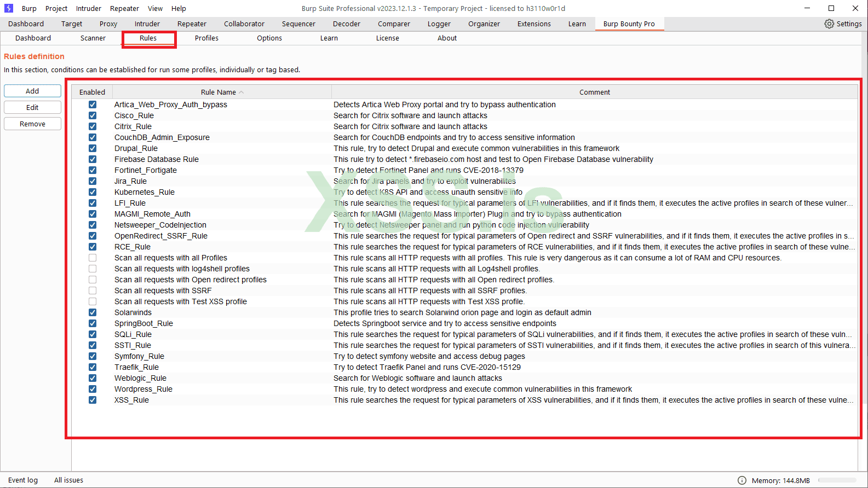
Task: Disable the Citrix_Rule checkbox
Action: tap(93, 126)
